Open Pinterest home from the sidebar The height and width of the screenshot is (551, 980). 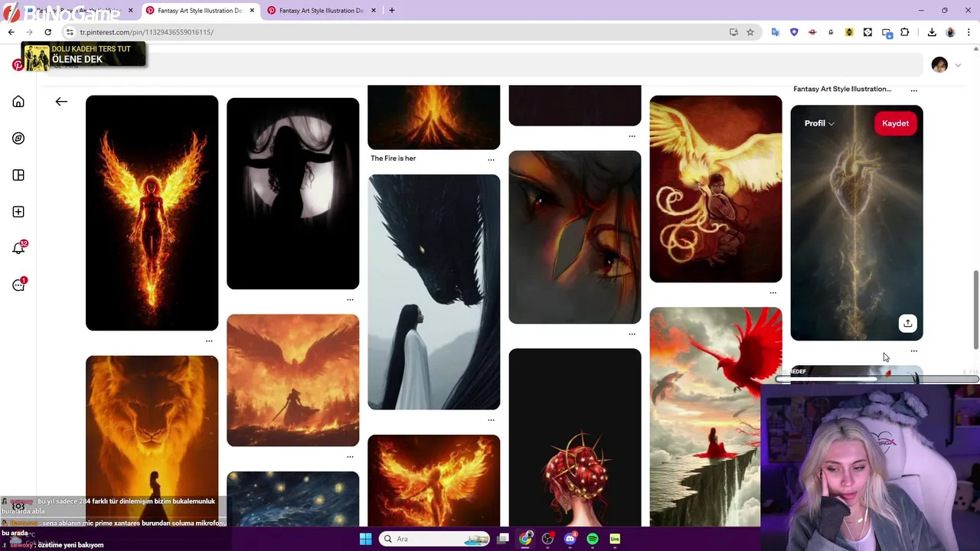pos(18,102)
